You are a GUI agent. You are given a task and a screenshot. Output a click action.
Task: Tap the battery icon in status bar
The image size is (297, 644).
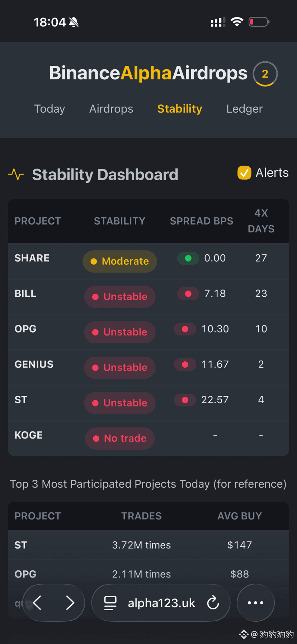(x=259, y=22)
